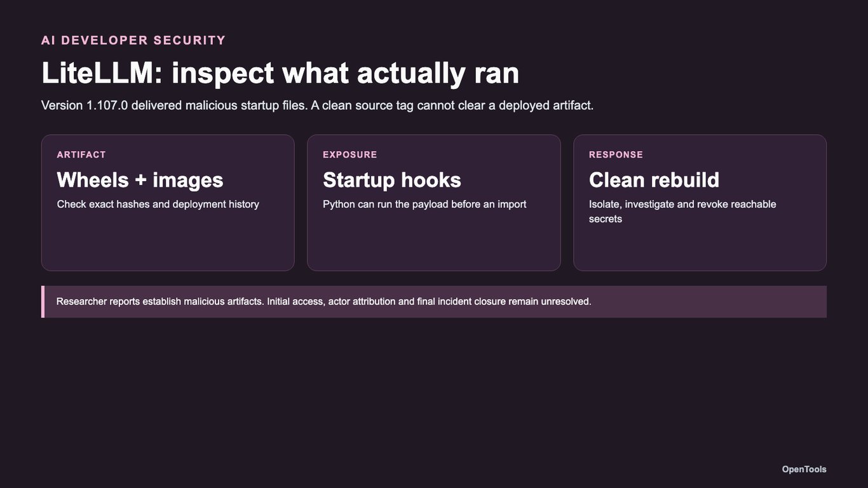Click the subtitle about Version 1.107.0
Viewport: 868px width, 488px height.
click(317, 105)
